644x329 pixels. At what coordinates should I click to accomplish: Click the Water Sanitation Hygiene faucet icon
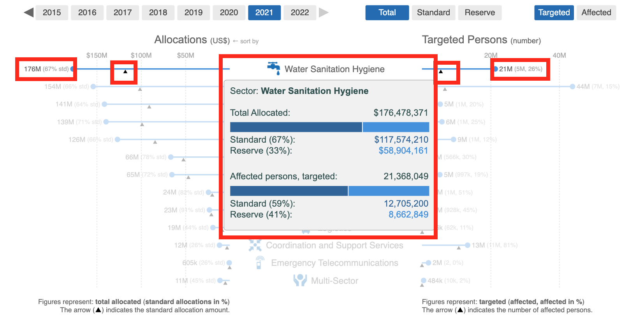pos(274,68)
